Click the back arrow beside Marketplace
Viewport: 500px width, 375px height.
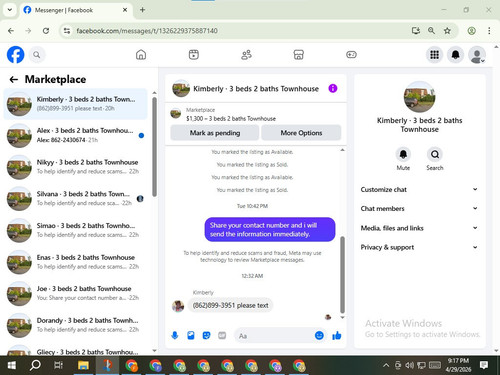[x=14, y=79]
